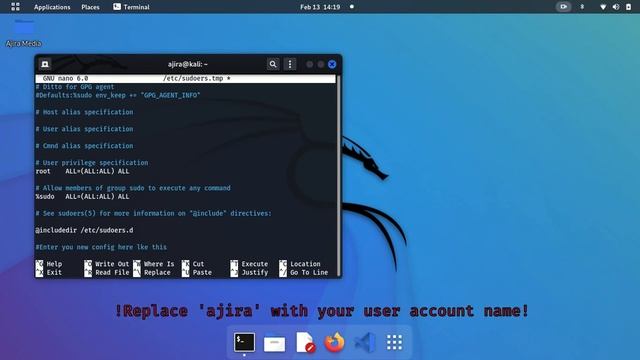Screen dimensions: 640x360
Task: Open Terminal from the dock
Action: point(244,342)
